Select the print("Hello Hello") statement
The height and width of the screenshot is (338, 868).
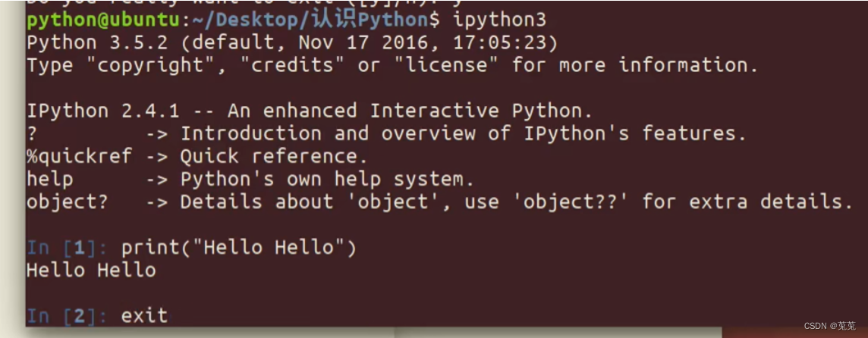pyautogui.click(x=239, y=247)
